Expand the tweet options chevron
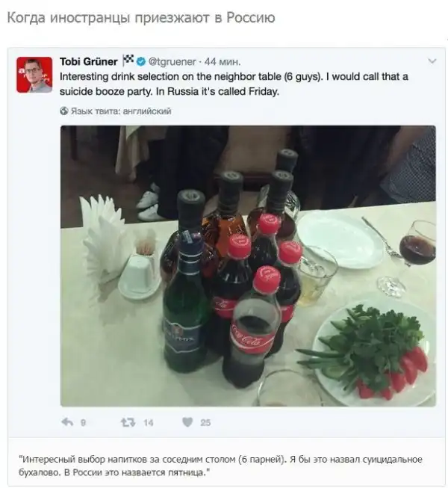Viewport: 448px width, 488px height. [432, 61]
